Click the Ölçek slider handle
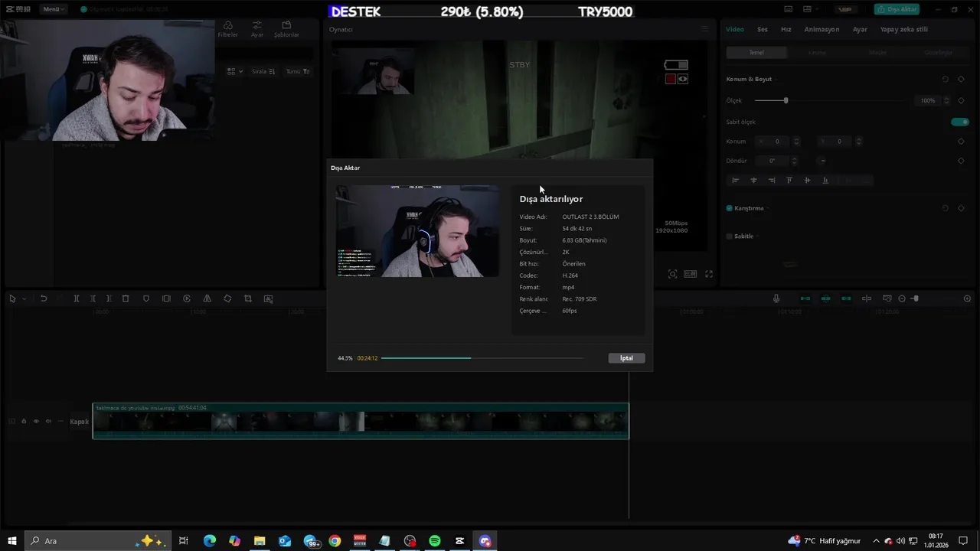The height and width of the screenshot is (551, 980). tap(786, 100)
